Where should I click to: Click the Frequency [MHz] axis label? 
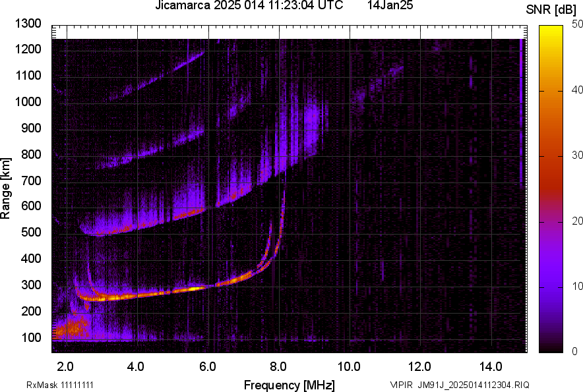(290, 385)
